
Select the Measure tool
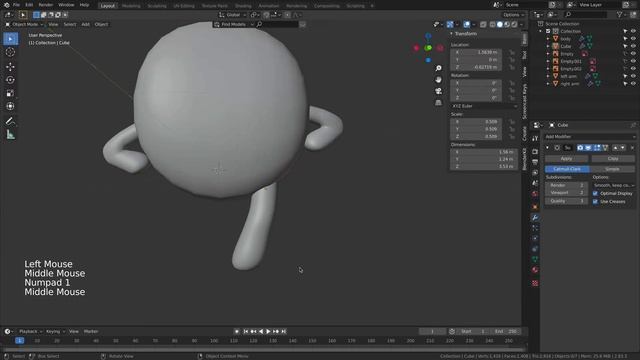(x=11, y=135)
